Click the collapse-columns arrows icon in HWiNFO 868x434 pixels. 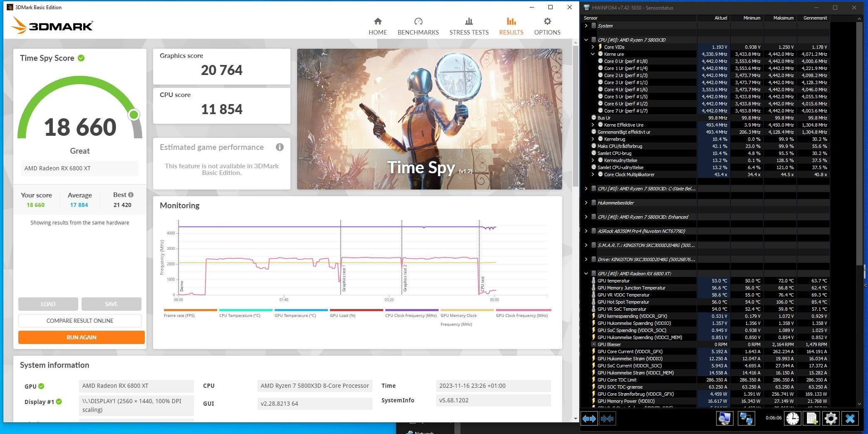[607, 418]
